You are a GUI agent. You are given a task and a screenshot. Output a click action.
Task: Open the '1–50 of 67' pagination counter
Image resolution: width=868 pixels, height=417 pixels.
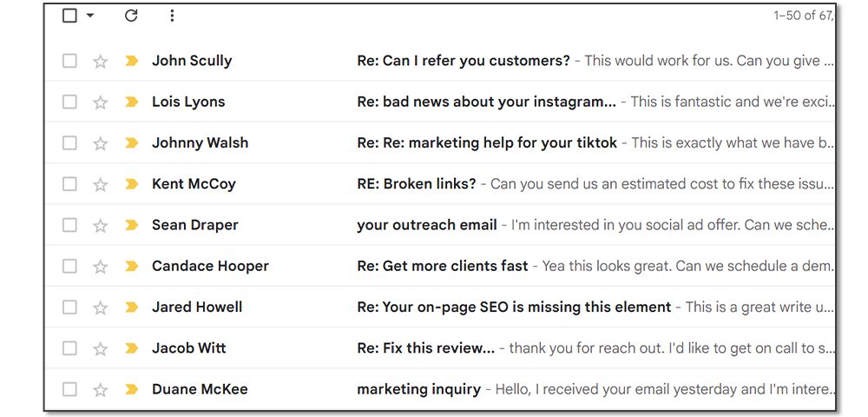coord(803,16)
